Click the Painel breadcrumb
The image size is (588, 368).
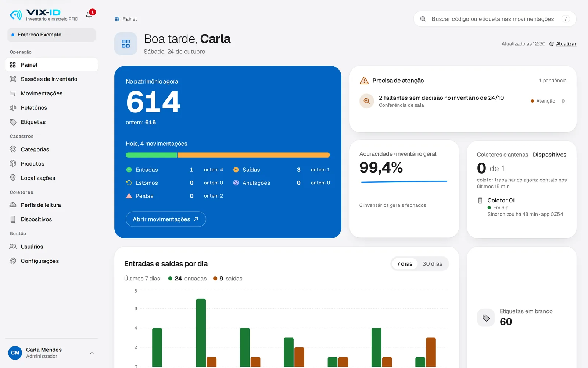tap(126, 19)
